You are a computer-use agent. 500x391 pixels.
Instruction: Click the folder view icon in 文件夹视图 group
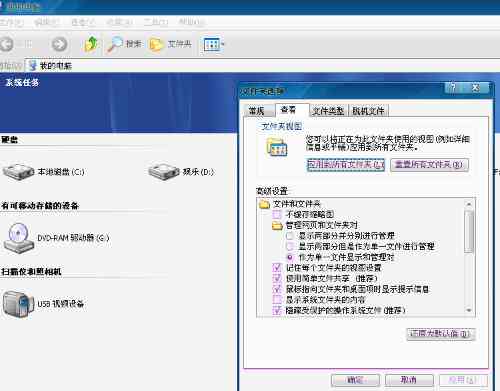pos(277,148)
